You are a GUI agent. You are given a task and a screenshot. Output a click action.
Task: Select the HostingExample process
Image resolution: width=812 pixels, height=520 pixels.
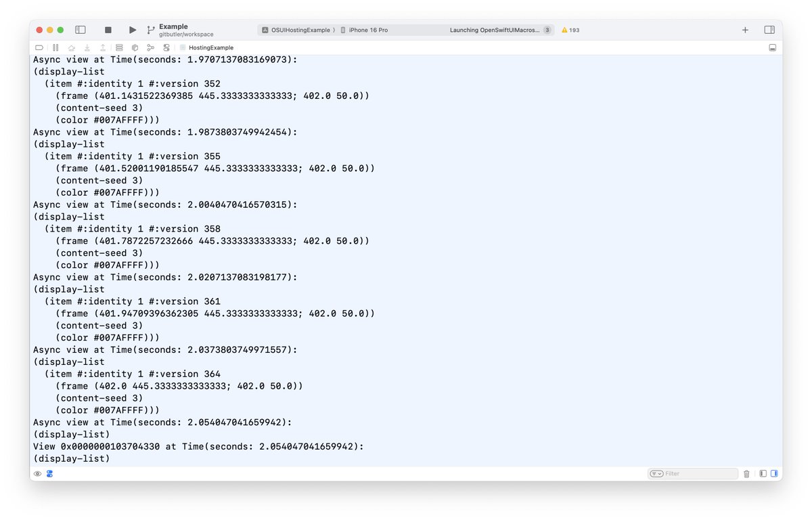point(206,47)
